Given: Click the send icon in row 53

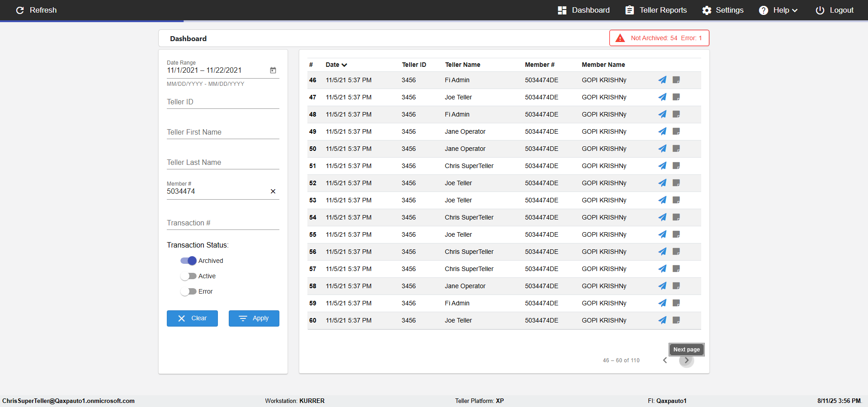Looking at the screenshot, I should [662, 200].
